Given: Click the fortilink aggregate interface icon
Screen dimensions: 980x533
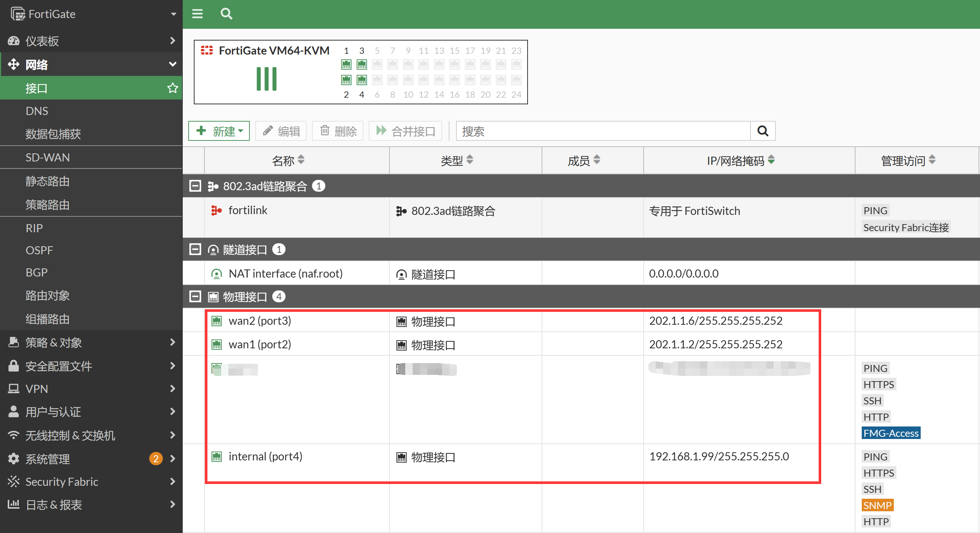Looking at the screenshot, I should click(216, 210).
